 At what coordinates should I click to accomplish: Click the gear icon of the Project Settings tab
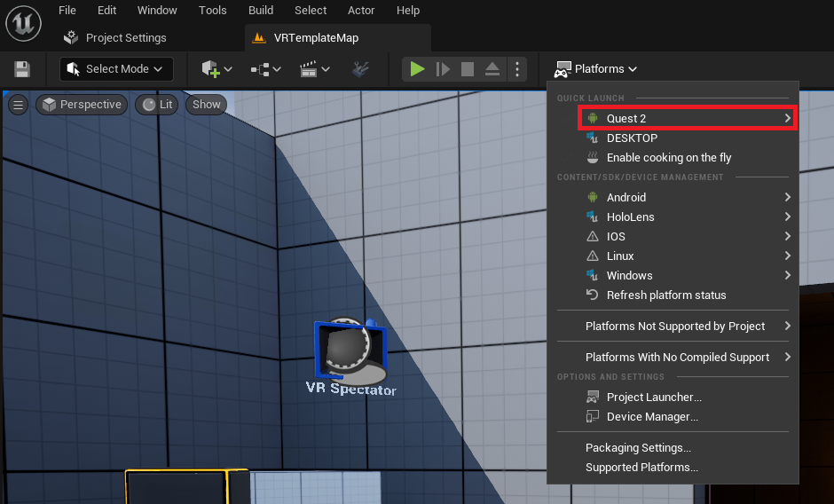[x=71, y=38]
